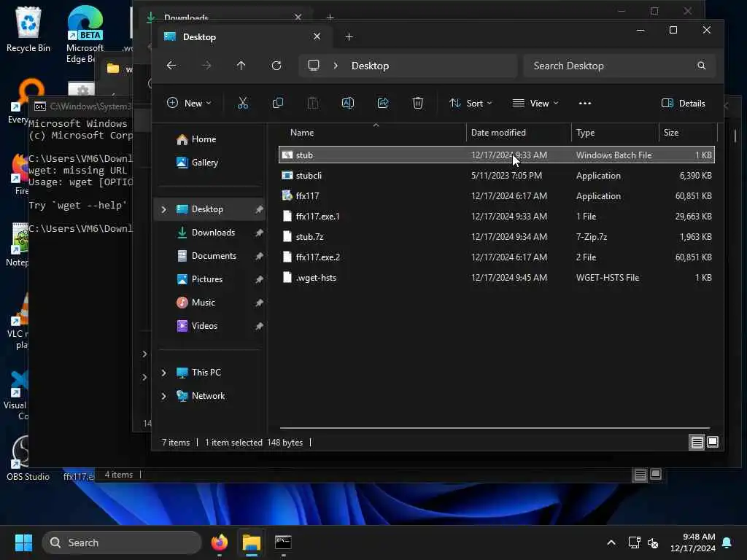Click the Rename icon in toolbar
Screen dimensions: 747x560
click(x=348, y=104)
